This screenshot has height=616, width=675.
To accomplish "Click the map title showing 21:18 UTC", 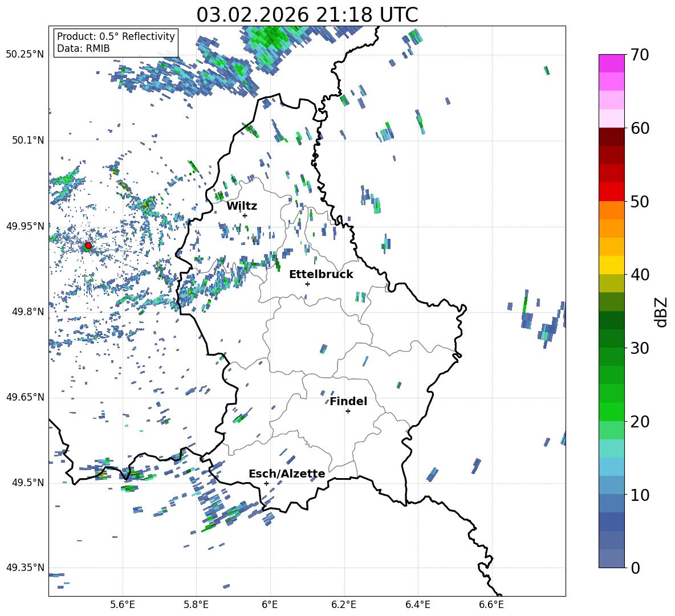I will pyautogui.click(x=307, y=15).
